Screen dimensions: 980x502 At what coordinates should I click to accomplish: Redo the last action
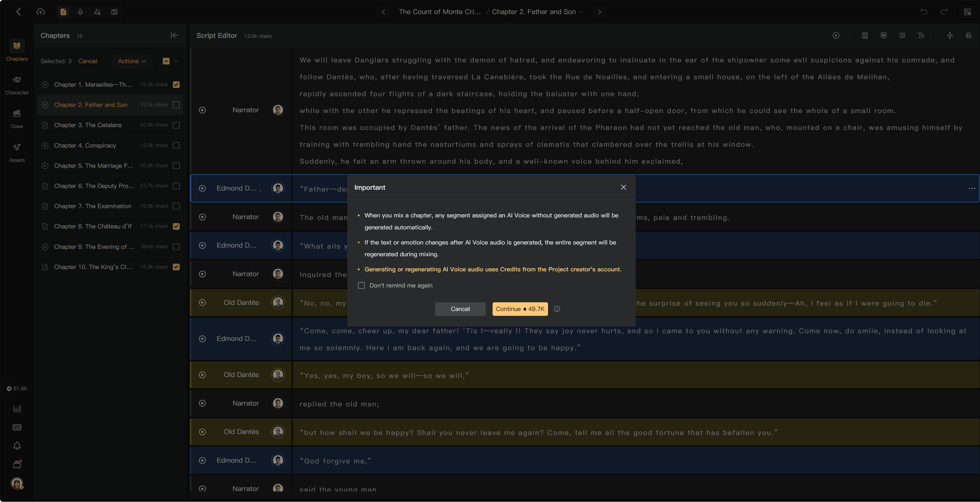944,12
